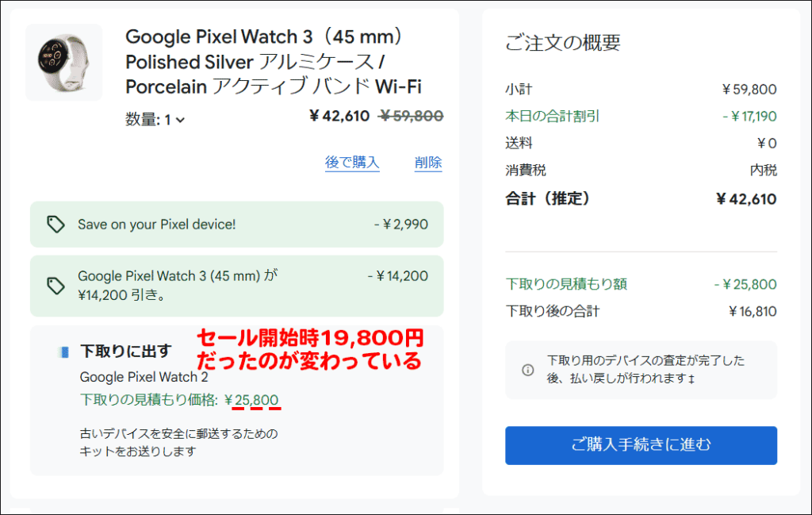The height and width of the screenshot is (515, 812).
Task: Click the Google Pixel Watch 2 trade-in device name
Action: [x=144, y=377]
